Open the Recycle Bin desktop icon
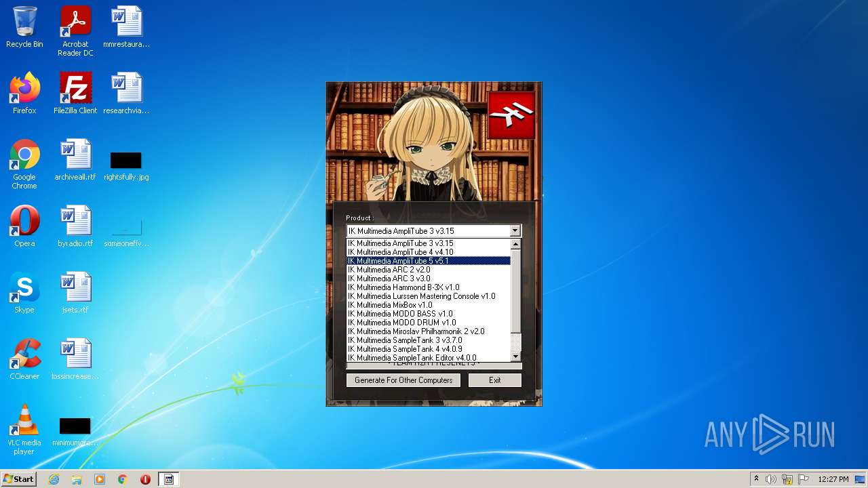This screenshot has width=868, height=488. [24, 27]
